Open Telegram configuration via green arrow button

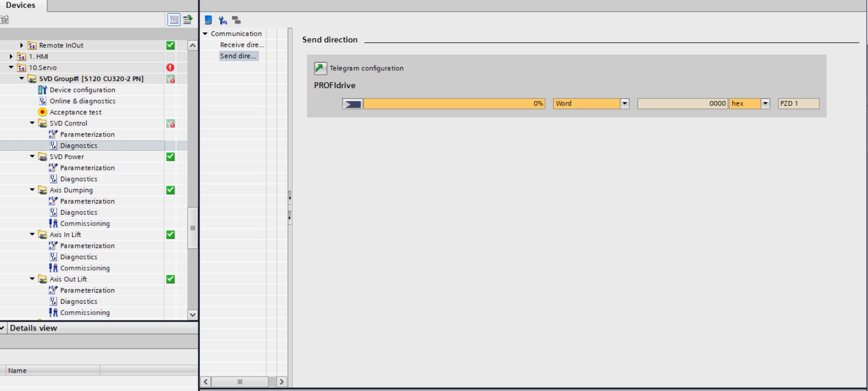pos(321,68)
